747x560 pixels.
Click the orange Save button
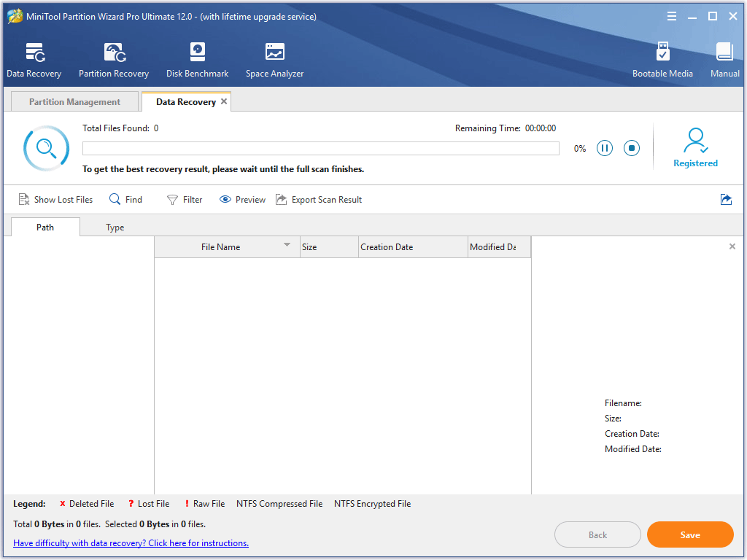pyautogui.click(x=690, y=534)
